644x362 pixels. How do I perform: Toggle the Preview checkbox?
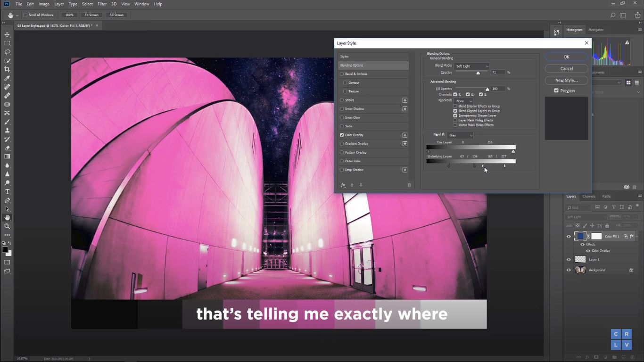(556, 90)
